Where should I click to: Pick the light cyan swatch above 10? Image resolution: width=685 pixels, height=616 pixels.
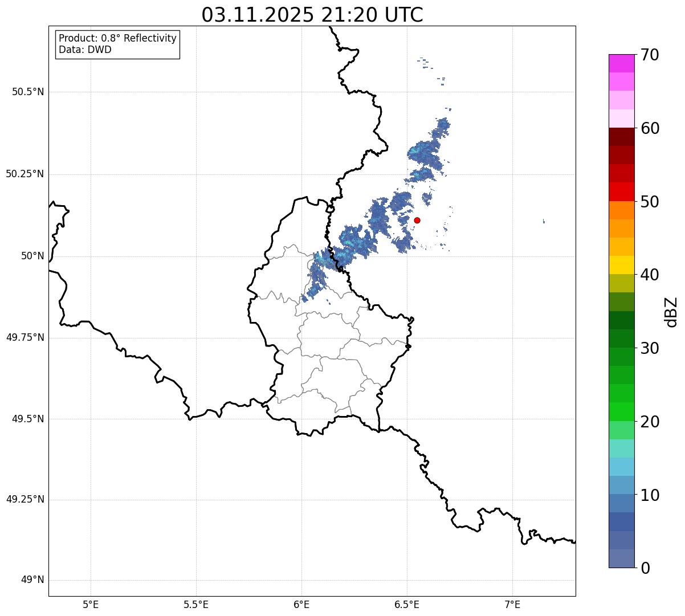click(622, 467)
